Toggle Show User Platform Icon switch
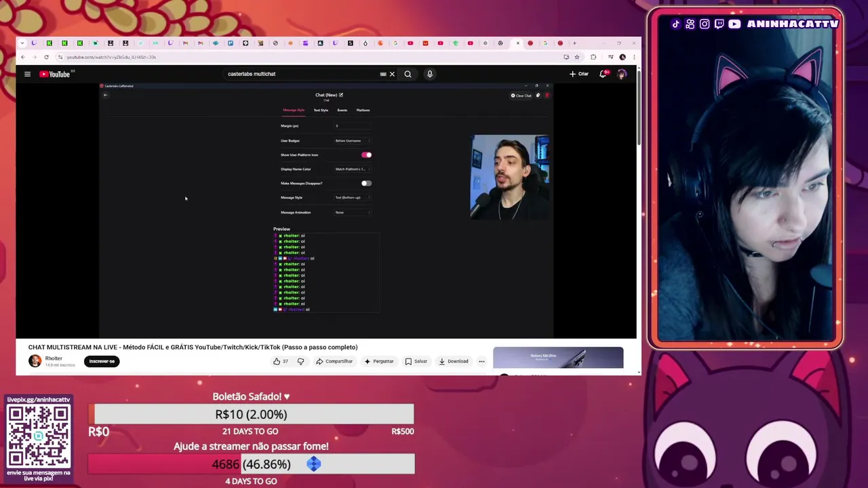The height and width of the screenshot is (488, 868). click(366, 155)
